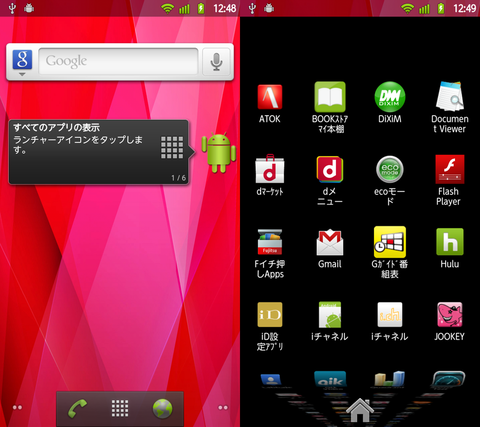
Task: Start voice search with microphone button
Action: 217,62
